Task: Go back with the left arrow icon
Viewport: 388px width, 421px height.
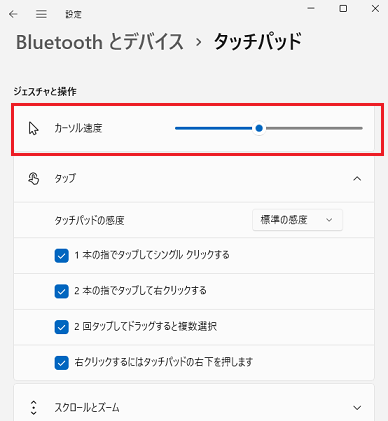Action: pyautogui.click(x=13, y=14)
